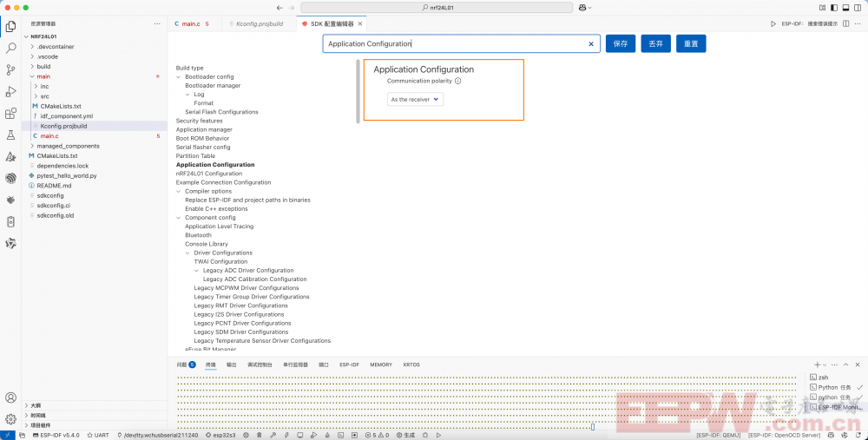Add a new terminal with plus icon
The width and height of the screenshot is (868, 440).
click(x=817, y=364)
